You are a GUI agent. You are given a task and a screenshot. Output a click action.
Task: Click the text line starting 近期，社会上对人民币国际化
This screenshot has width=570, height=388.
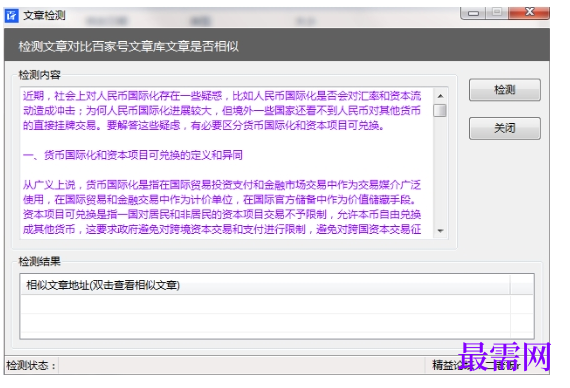tap(222, 96)
